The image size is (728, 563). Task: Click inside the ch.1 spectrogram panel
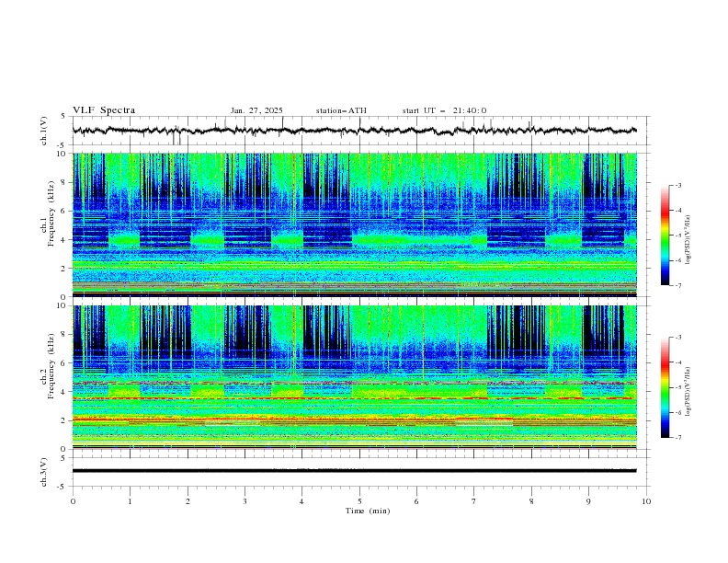click(x=355, y=224)
